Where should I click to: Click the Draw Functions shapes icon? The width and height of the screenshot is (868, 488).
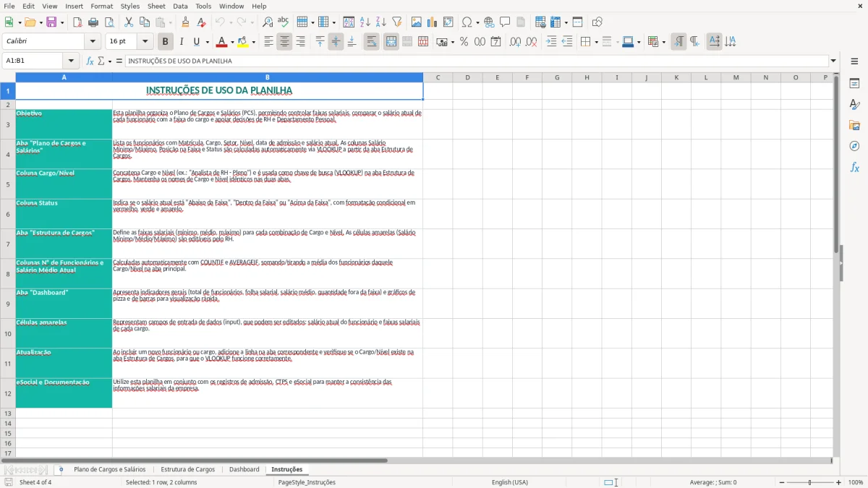click(597, 22)
